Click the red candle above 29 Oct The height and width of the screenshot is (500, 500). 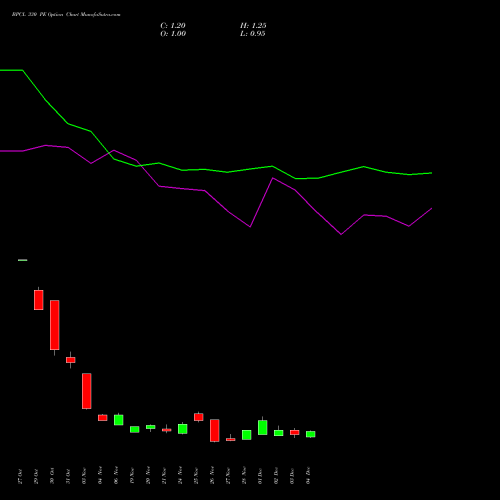pyautogui.click(x=39, y=300)
